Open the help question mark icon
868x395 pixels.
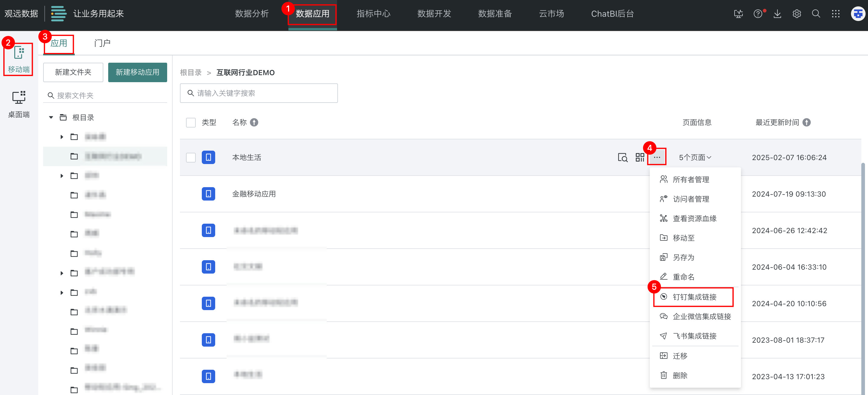coord(758,14)
